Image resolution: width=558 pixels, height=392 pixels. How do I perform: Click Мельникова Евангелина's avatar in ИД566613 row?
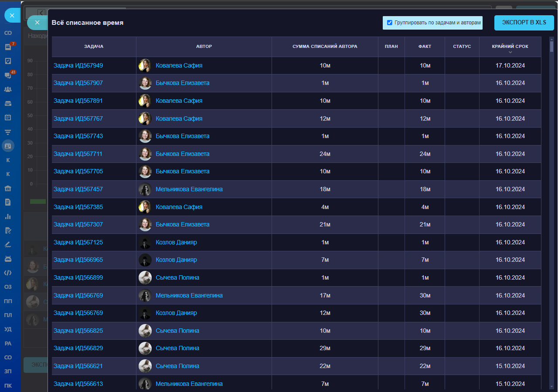point(145,384)
